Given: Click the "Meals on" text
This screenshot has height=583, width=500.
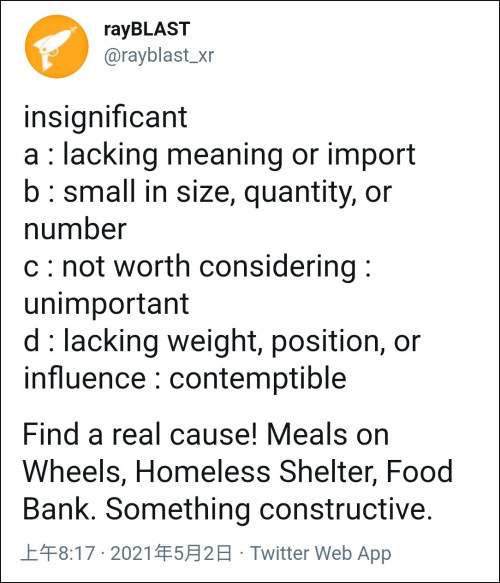Looking at the screenshot, I should (x=328, y=435).
